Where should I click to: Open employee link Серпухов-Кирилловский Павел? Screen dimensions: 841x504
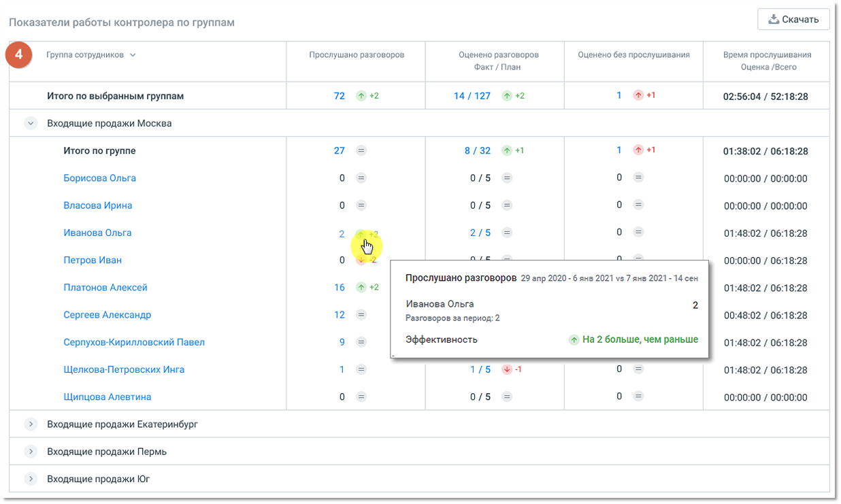(134, 342)
